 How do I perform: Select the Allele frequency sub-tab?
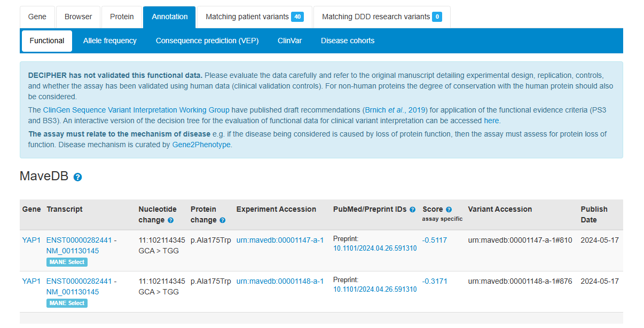coord(110,41)
